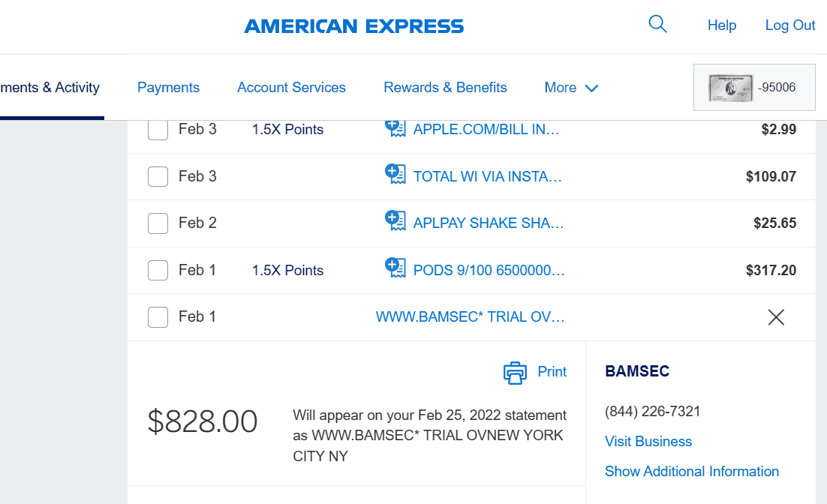Click the American Express logo
The height and width of the screenshot is (504, 827).
coord(354,25)
